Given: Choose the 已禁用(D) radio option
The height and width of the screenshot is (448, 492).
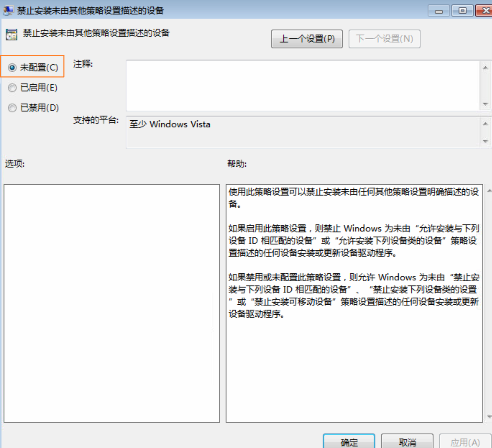Looking at the screenshot, I should 12,108.
